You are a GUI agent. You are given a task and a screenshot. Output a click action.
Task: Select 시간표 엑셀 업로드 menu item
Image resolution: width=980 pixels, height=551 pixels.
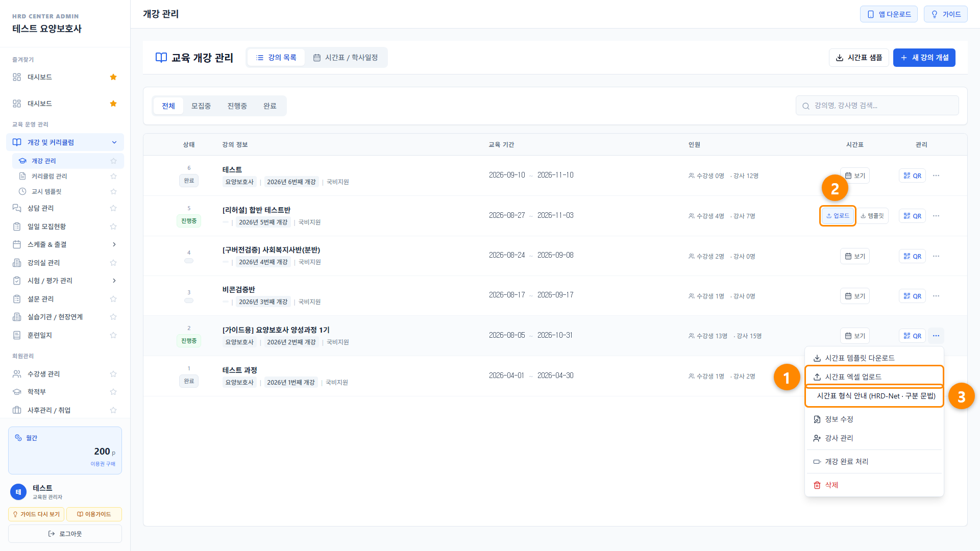pos(874,377)
